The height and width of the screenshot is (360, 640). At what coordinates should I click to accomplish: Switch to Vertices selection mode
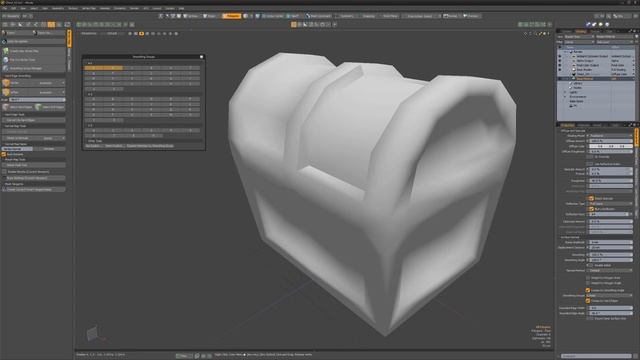click(x=191, y=16)
